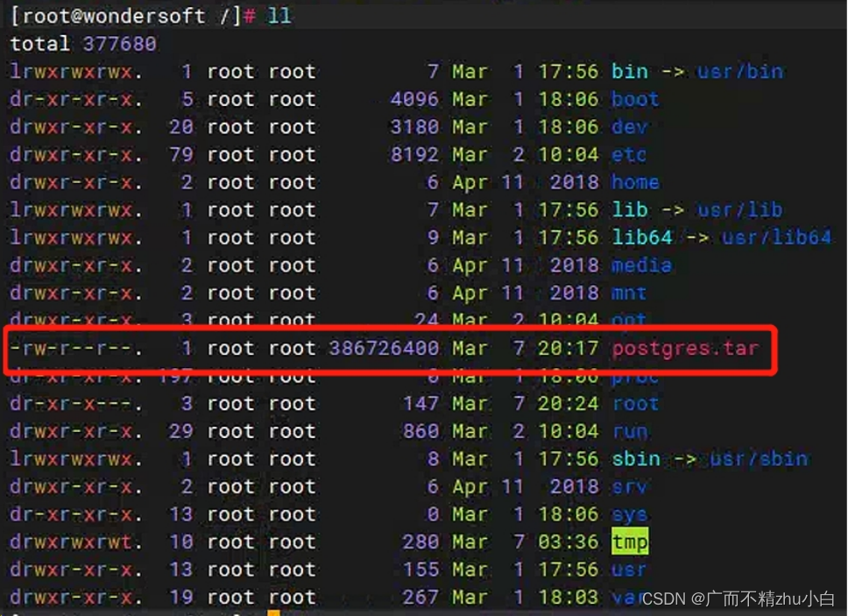
Task: Click the var directory name
Action: click(x=627, y=597)
